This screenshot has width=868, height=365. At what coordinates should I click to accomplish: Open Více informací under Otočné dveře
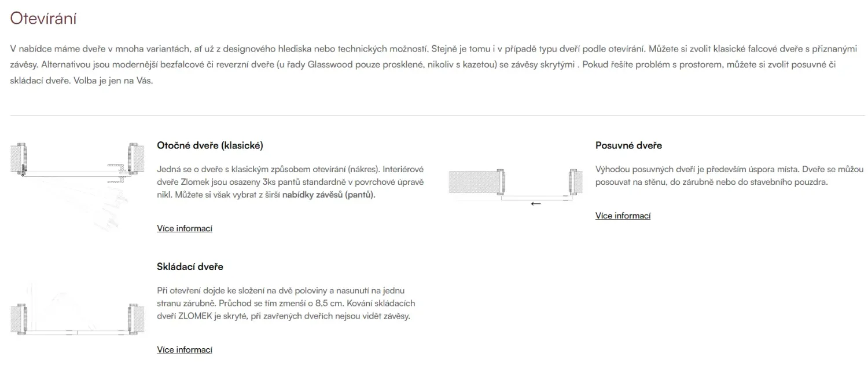[185, 228]
